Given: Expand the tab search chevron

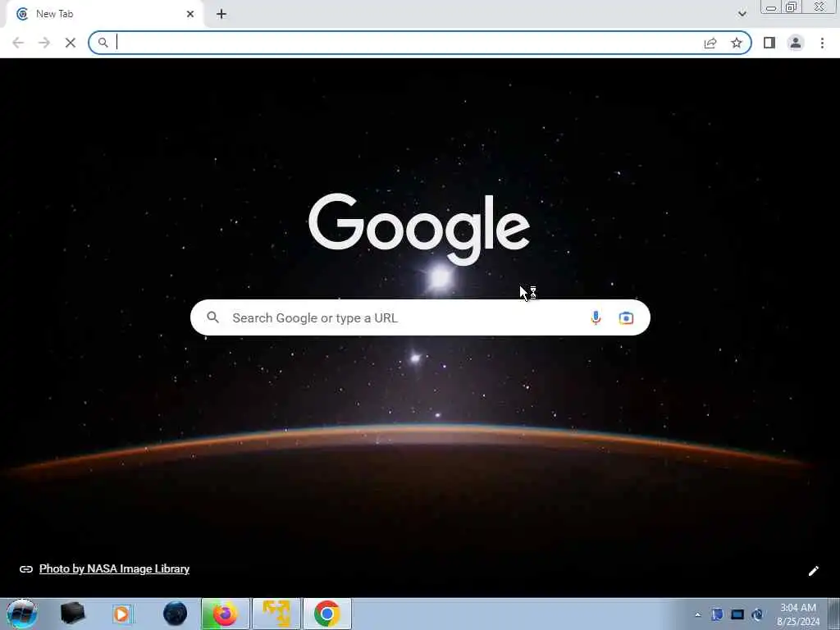Looking at the screenshot, I should (x=742, y=14).
